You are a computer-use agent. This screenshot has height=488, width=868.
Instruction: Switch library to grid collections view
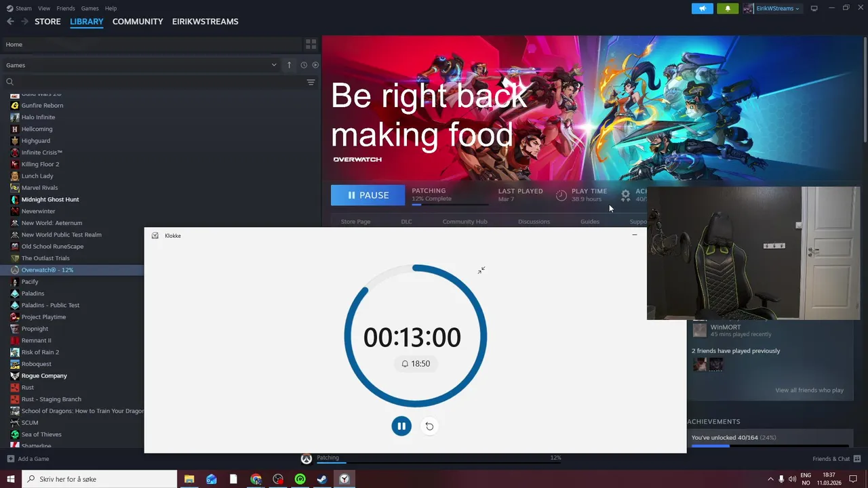click(x=311, y=44)
